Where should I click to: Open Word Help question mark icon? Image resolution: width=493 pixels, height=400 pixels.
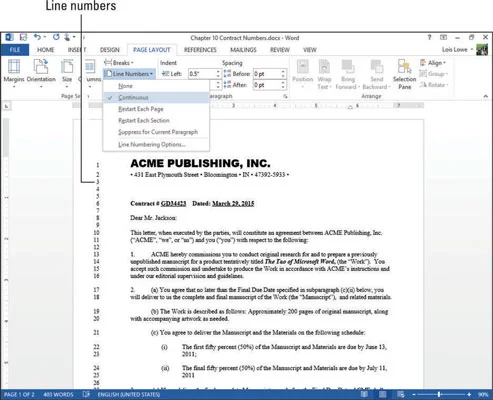(x=429, y=37)
